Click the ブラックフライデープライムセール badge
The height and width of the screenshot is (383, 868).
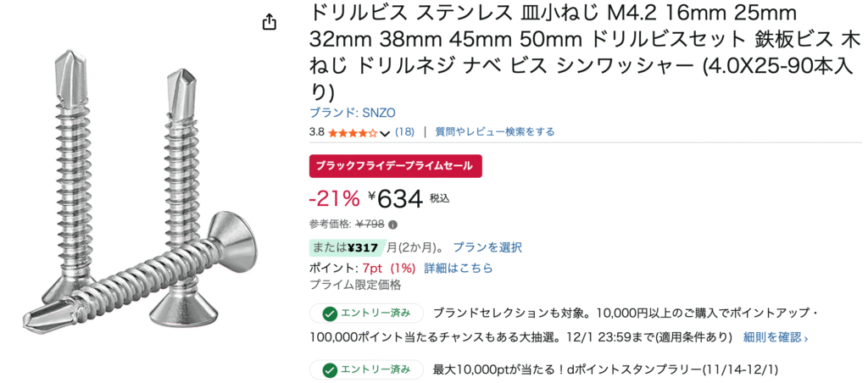(x=394, y=165)
